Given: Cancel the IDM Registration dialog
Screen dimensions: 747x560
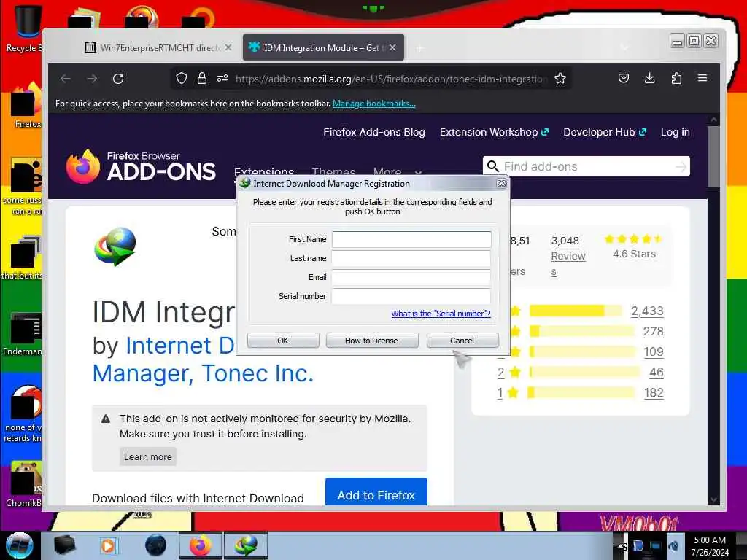Looking at the screenshot, I should pos(462,341).
